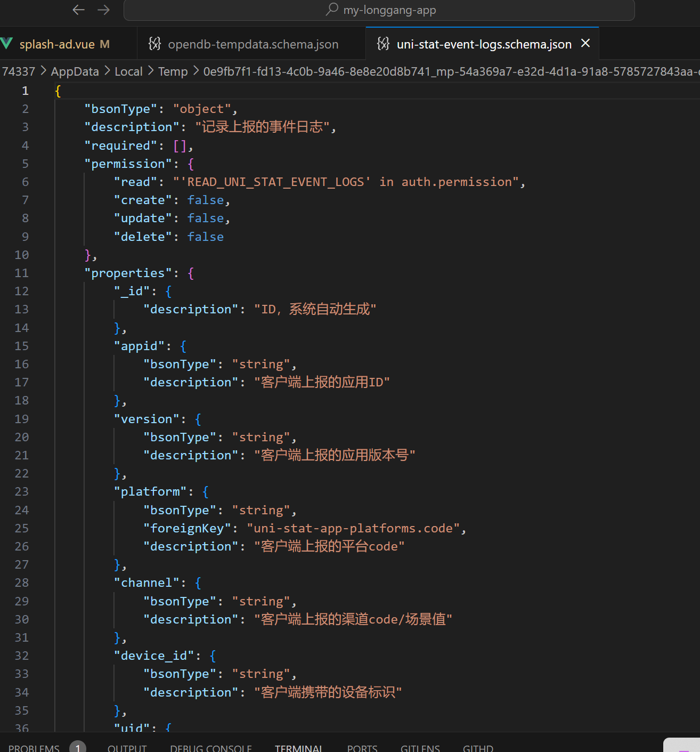Click the "ID，系统自动生成" string
700x752 pixels.
tap(315, 309)
